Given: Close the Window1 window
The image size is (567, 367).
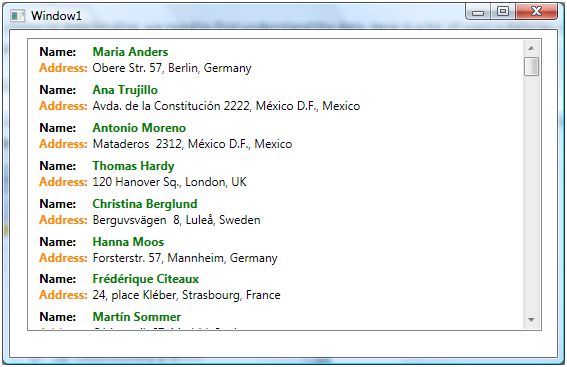Looking at the screenshot, I should coord(537,12).
